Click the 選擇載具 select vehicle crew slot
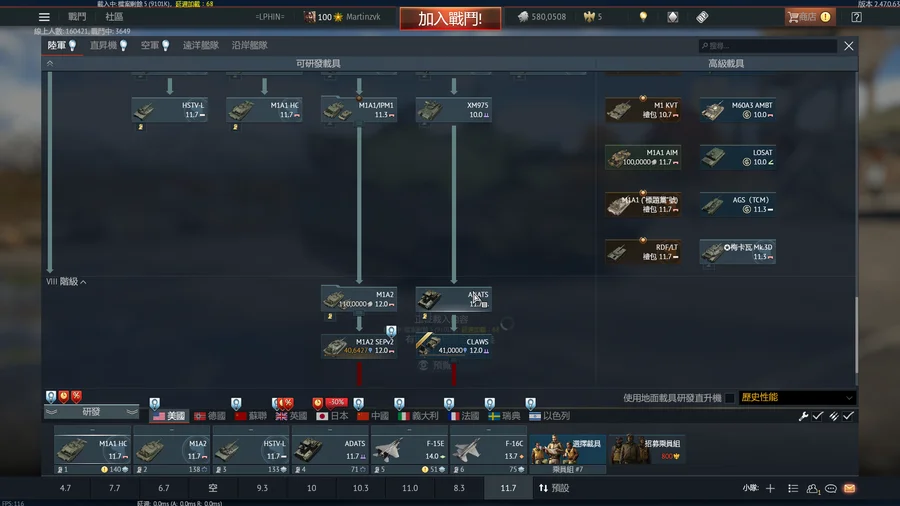This screenshot has height=506, width=900. click(x=567, y=450)
